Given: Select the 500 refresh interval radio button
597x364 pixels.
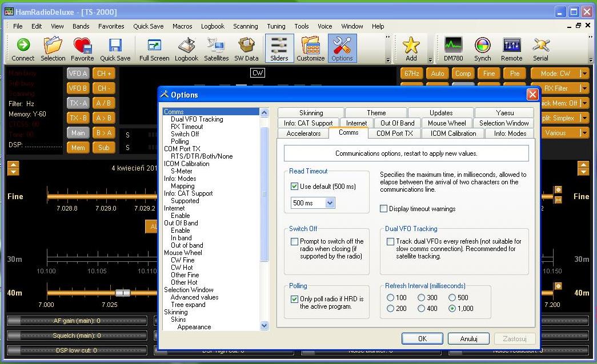Looking at the screenshot, I should tap(452, 298).
